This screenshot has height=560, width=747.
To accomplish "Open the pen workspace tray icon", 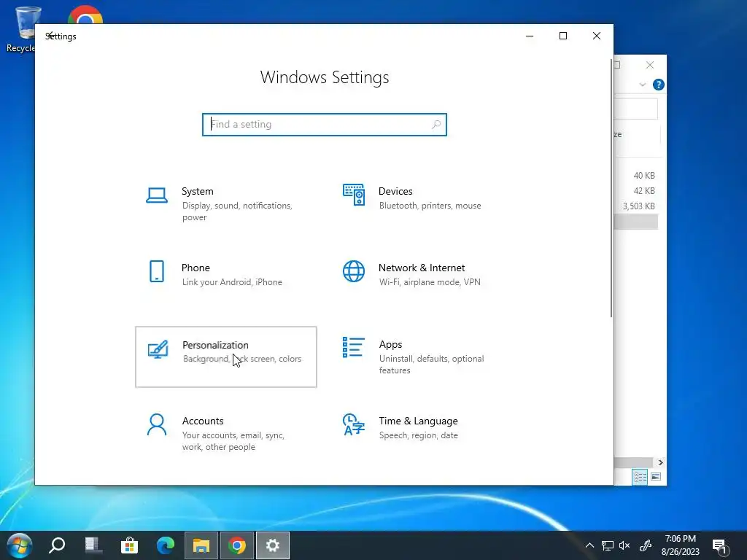I will coord(646,545).
